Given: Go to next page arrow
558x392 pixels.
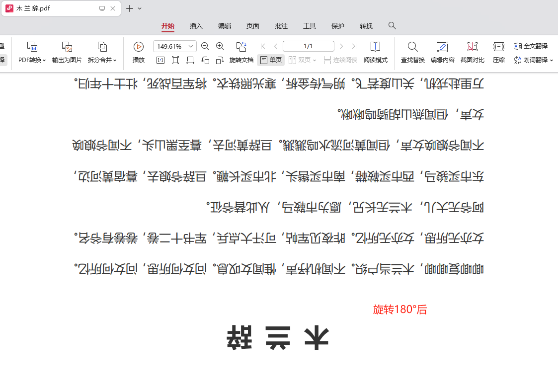Looking at the screenshot, I should tap(341, 46).
